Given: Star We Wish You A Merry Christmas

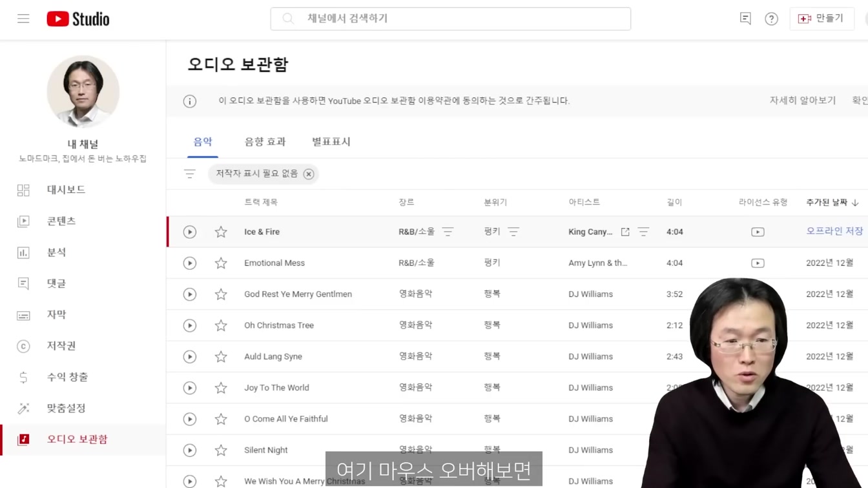Looking at the screenshot, I should 221,481.
